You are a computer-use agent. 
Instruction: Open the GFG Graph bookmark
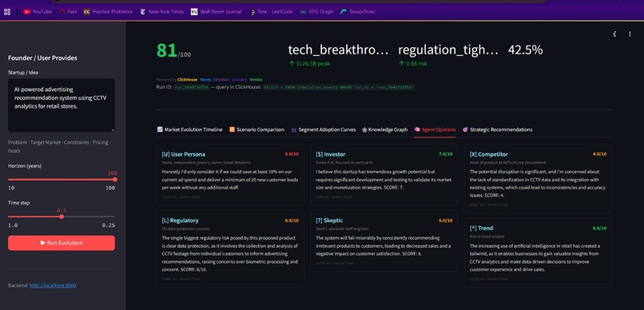(x=316, y=12)
